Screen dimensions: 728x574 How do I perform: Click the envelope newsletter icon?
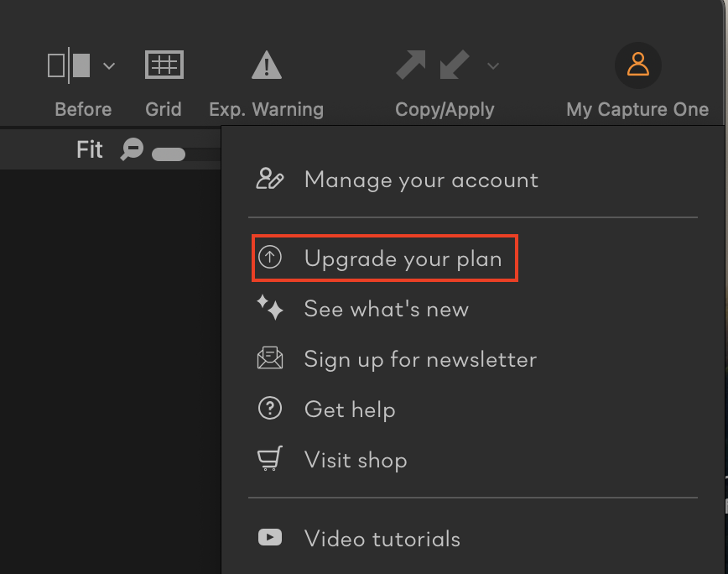coord(270,358)
